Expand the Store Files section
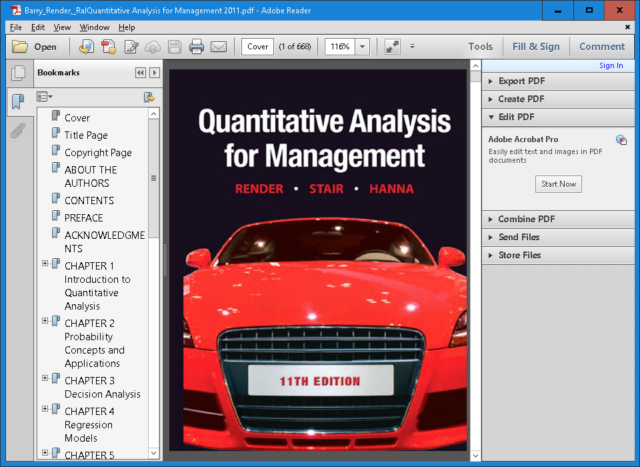 [x=558, y=255]
